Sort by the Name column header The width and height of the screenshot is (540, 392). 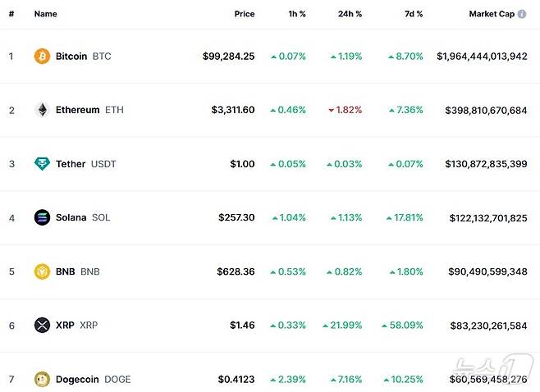[x=45, y=14]
